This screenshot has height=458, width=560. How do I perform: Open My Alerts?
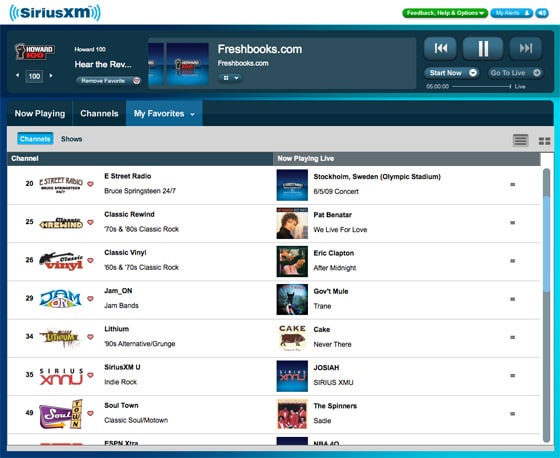[511, 13]
